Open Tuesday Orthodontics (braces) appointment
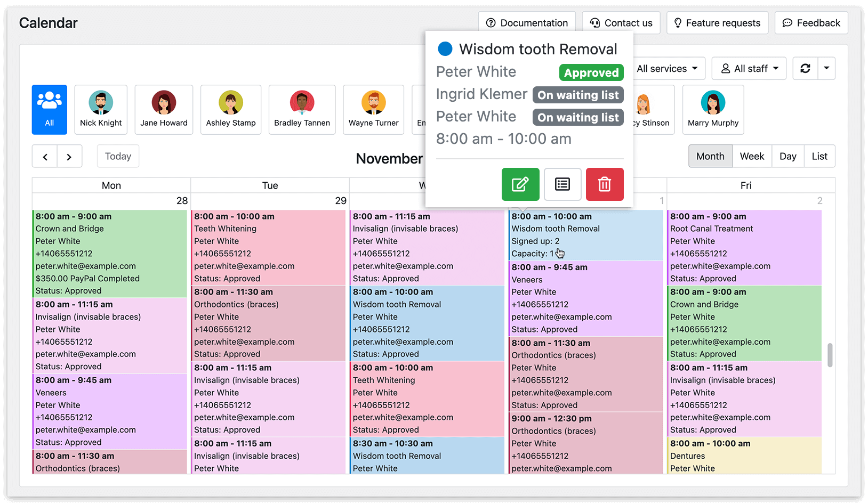 pyautogui.click(x=268, y=323)
